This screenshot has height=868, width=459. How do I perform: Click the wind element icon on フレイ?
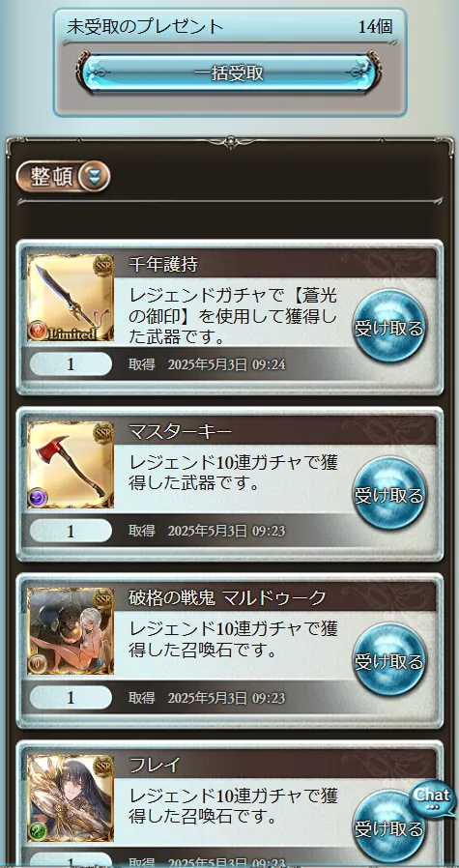click(37, 832)
